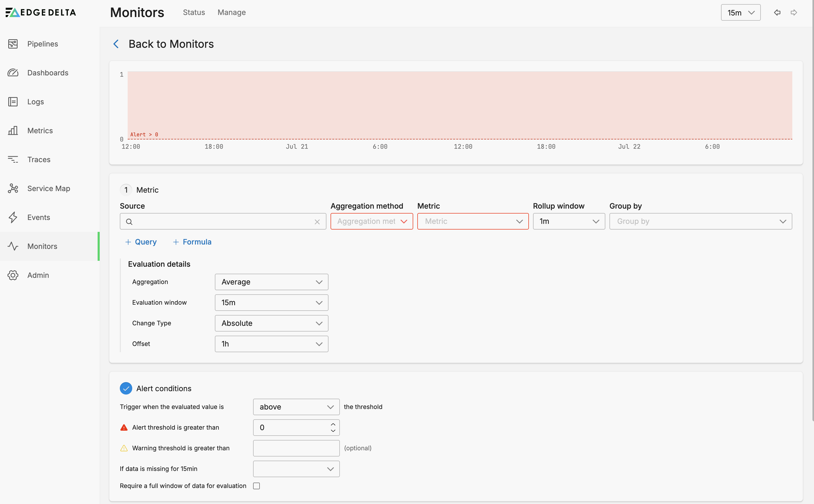Image resolution: width=814 pixels, height=504 pixels.
Task: Open Pipelines from the sidebar icon
Action: [x=13, y=44]
